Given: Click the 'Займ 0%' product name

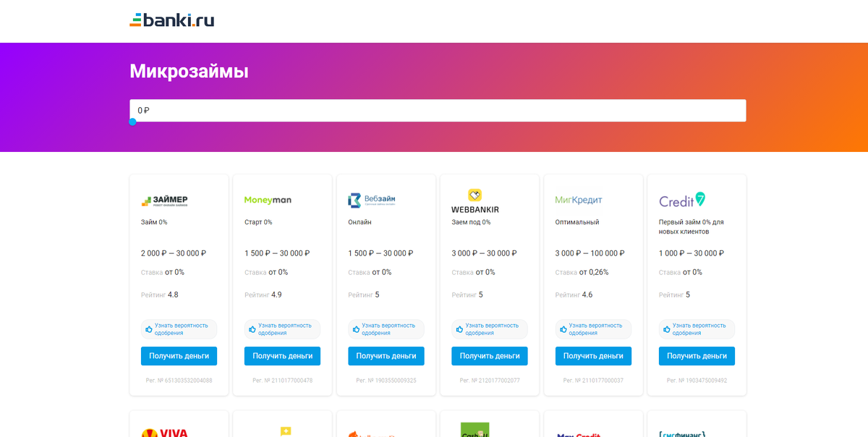Looking at the screenshot, I should pyautogui.click(x=154, y=222).
